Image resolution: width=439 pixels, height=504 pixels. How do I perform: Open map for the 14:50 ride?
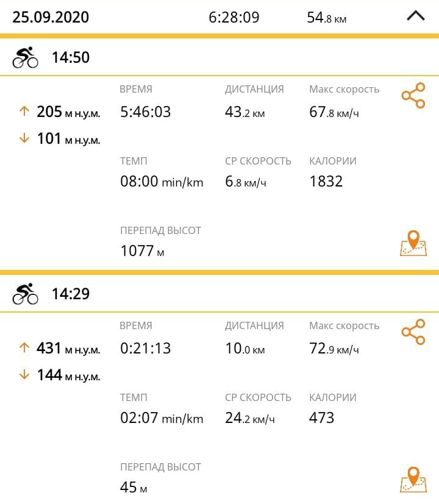click(x=413, y=244)
